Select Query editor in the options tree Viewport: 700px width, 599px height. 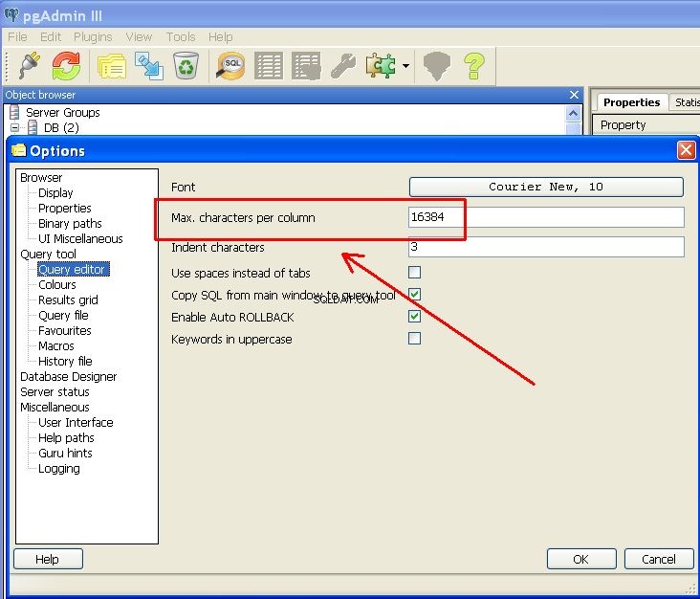[74, 269]
